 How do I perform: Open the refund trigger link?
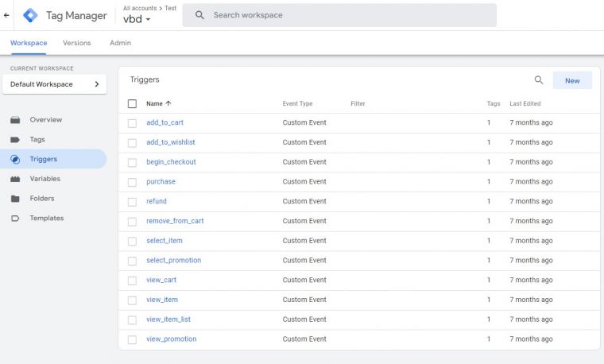tap(157, 201)
